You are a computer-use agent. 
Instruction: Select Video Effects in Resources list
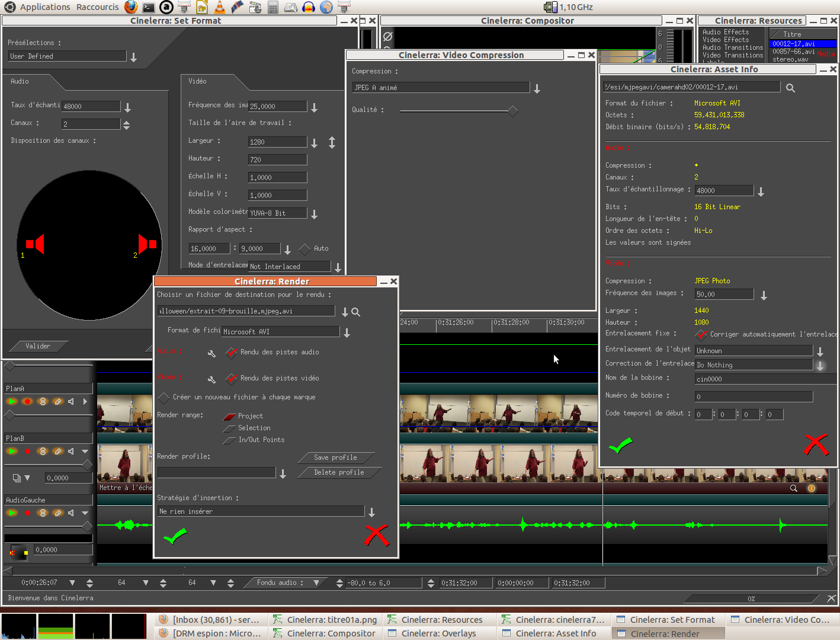coord(726,40)
